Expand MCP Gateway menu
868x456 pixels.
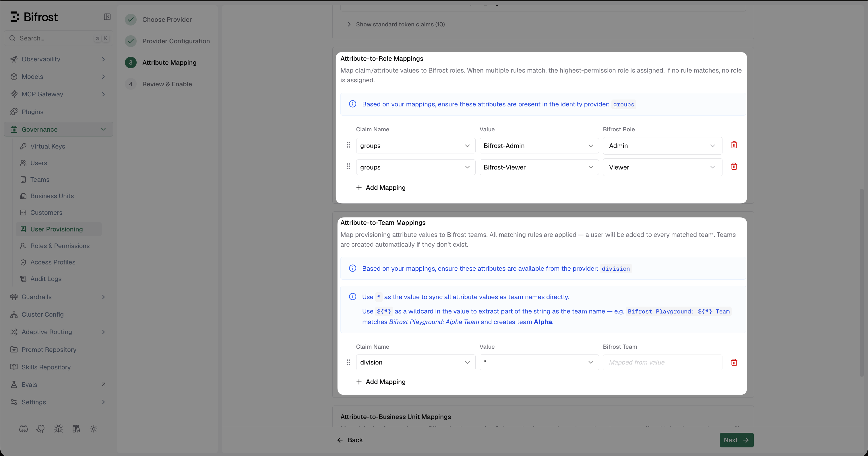tap(58, 94)
